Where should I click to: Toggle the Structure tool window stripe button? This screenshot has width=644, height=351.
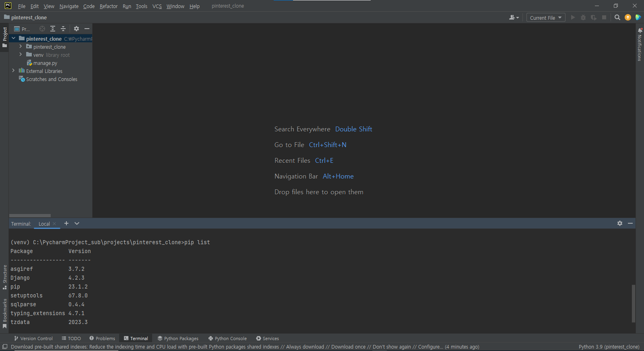tap(4, 277)
